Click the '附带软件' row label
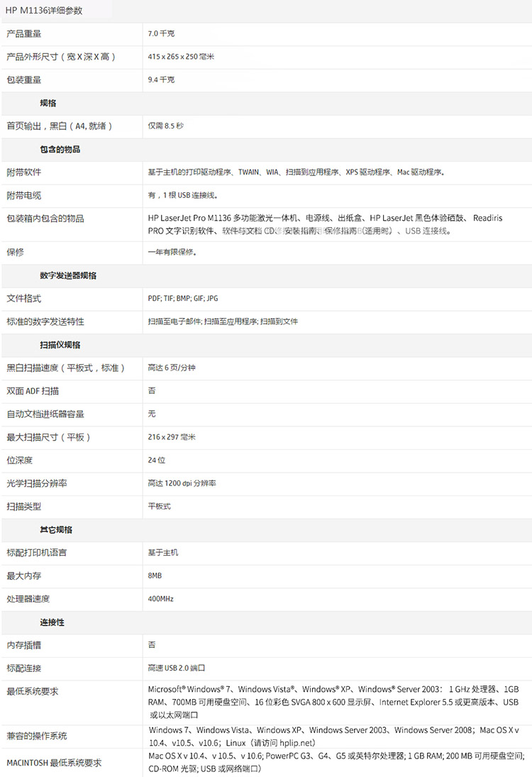Viewport: 532px width, 777px height. pos(24,172)
